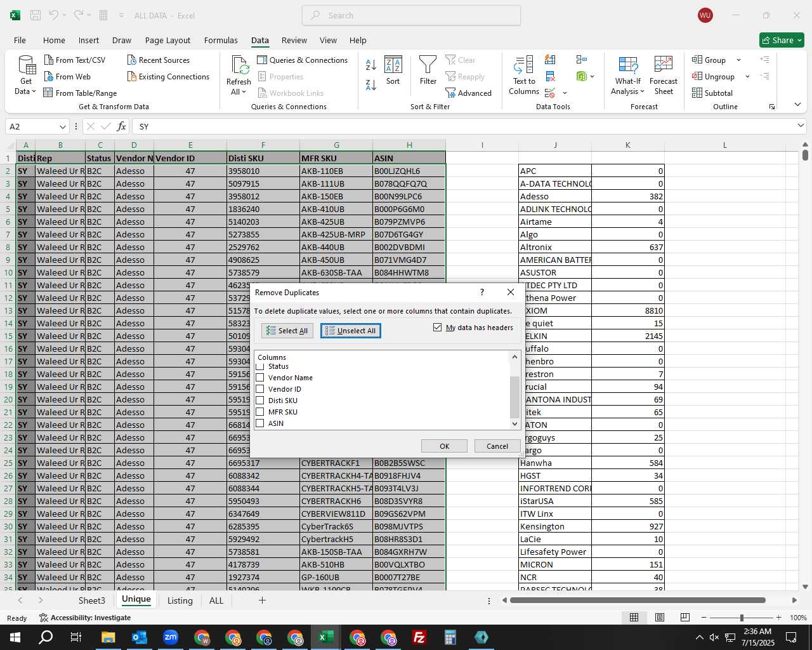Switch to Page Layout view in the status bar
This screenshot has height=650, width=812.
(659, 618)
